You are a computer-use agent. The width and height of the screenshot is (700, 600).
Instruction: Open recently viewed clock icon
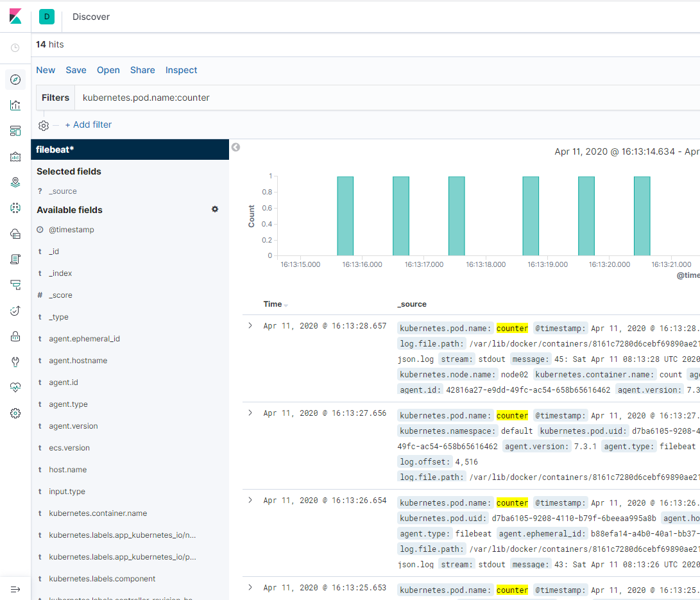point(15,47)
